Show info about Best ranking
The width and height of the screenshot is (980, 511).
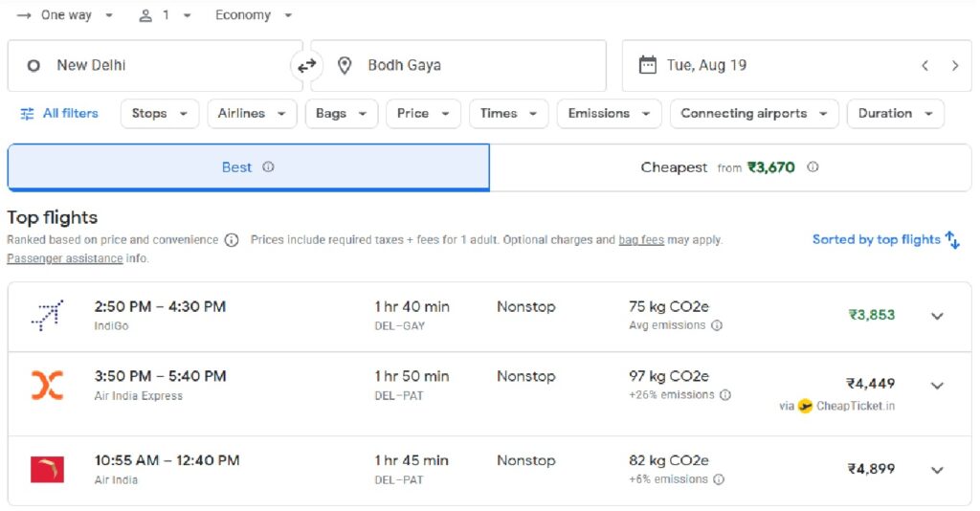coord(268,167)
